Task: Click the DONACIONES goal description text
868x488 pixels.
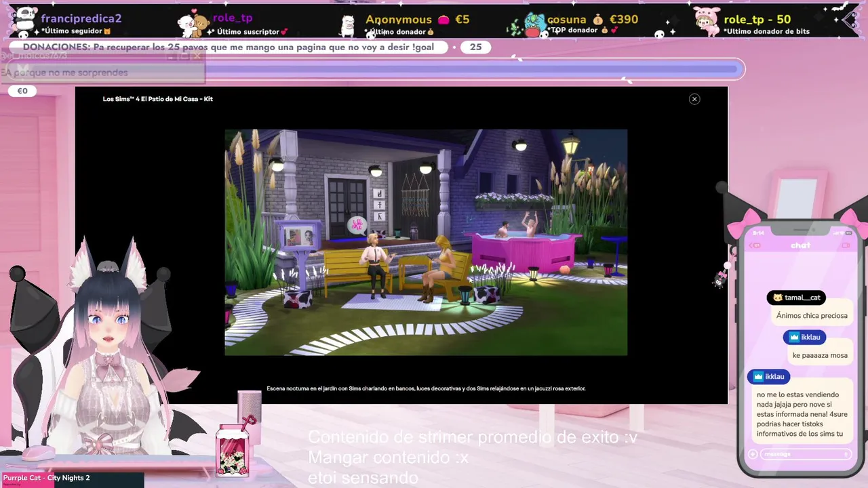Action: pyautogui.click(x=229, y=47)
